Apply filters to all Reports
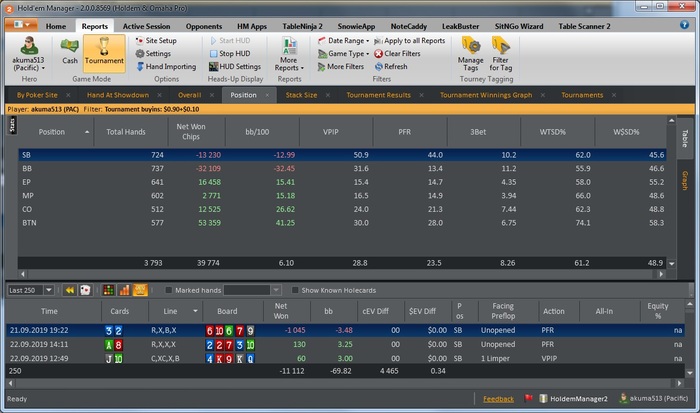700x413 pixels. [409, 41]
